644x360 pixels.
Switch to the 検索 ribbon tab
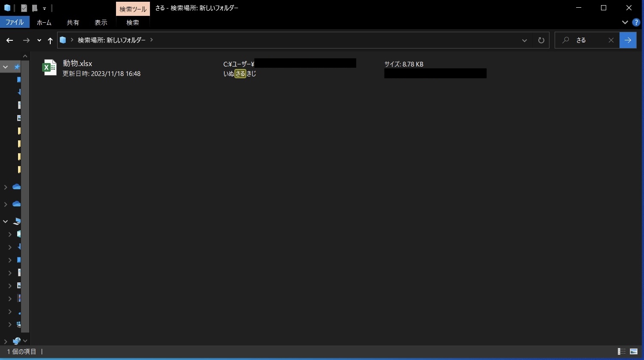tap(133, 22)
